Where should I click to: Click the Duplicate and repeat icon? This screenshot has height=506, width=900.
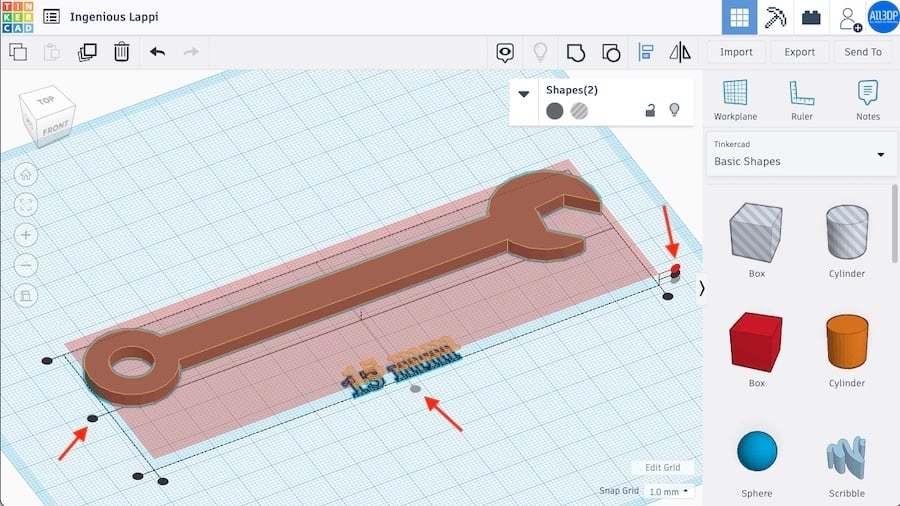(87, 52)
